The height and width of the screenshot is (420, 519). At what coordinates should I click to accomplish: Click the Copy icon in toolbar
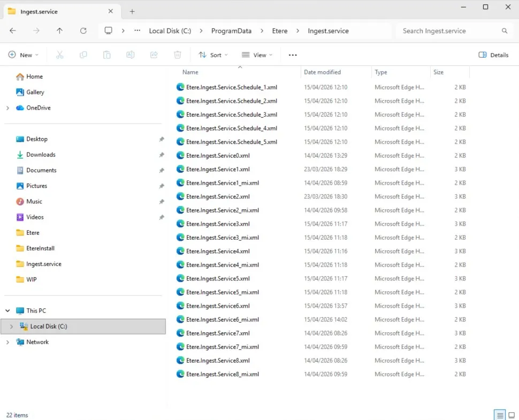pyautogui.click(x=83, y=55)
